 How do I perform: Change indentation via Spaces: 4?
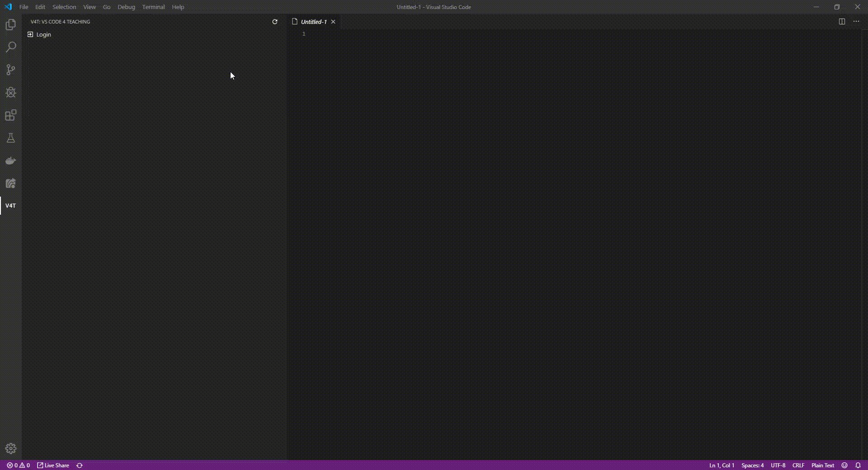[x=752, y=465]
